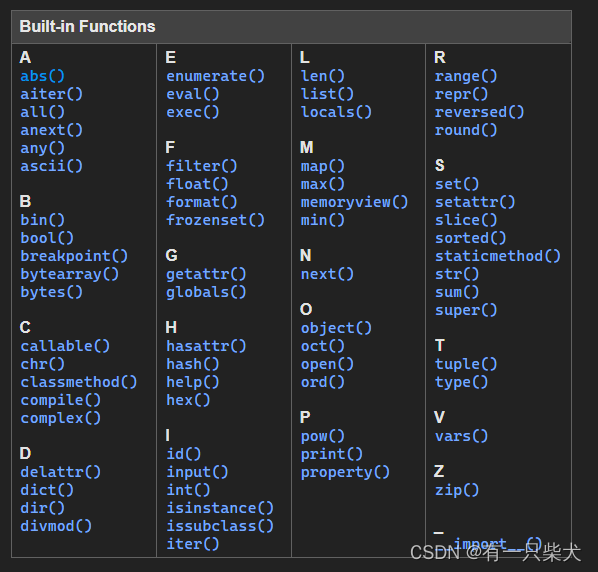Select the compile() link
This screenshot has width=598, height=572.
pos(61,400)
